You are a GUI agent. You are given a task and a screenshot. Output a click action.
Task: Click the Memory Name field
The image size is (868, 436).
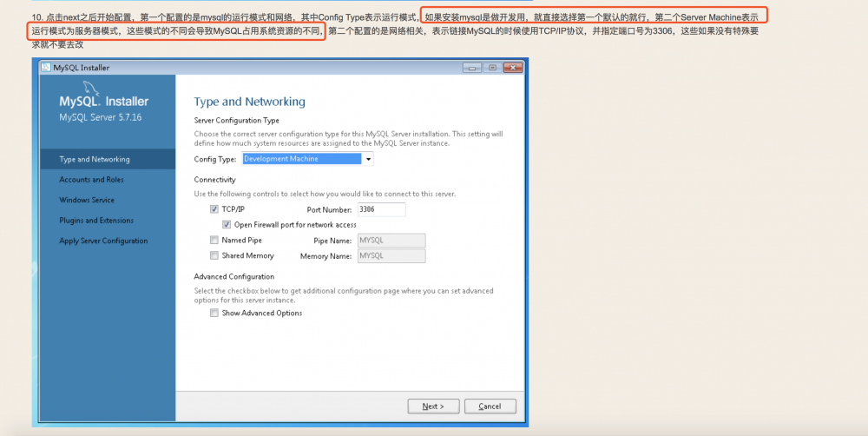tap(391, 256)
